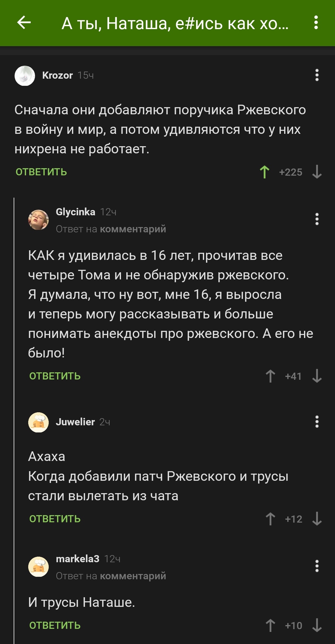This screenshot has width=335, height=644.
Task: Tap the back arrow in header
Action: pos(24,23)
